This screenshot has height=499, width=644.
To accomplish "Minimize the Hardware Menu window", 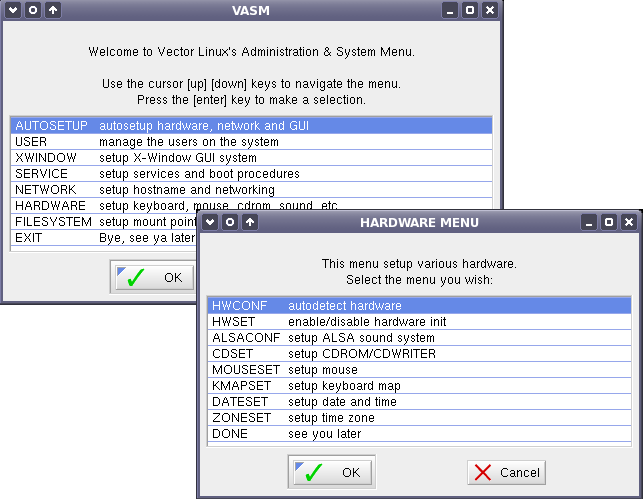I will pyautogui.click(x=589, y=222).
